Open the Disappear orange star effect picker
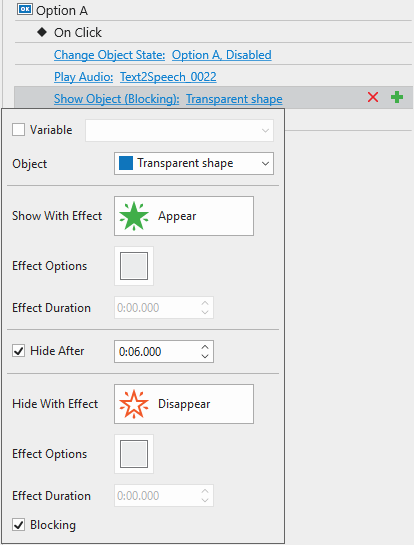 pyautogui.click(x=184, y=404)
